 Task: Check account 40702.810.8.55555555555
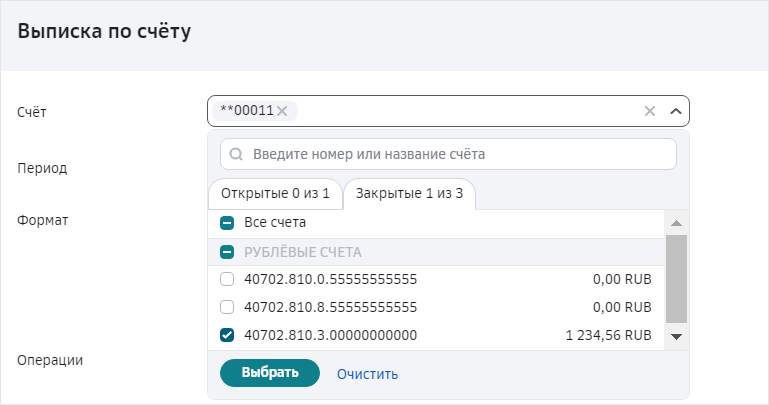(x=227, y=307)
